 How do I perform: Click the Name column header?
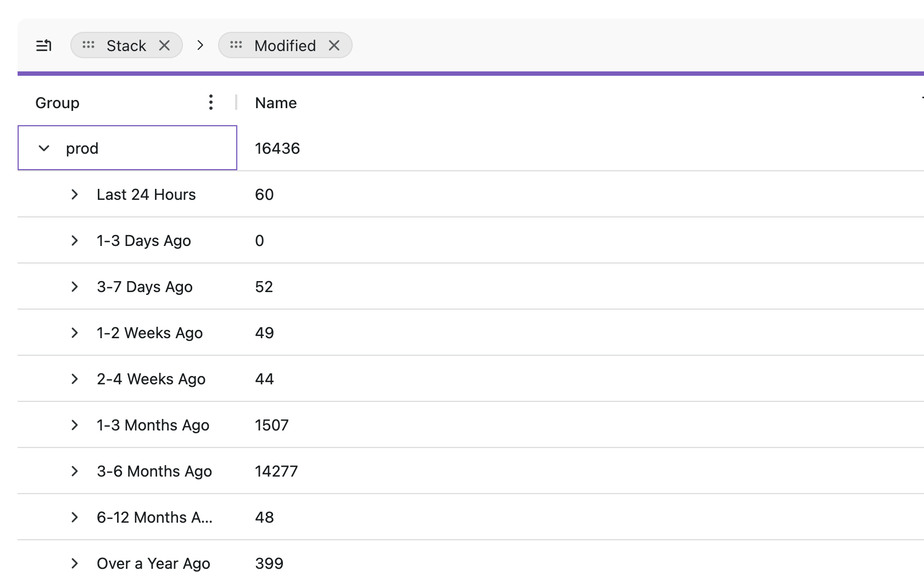(x=275, y=102)
